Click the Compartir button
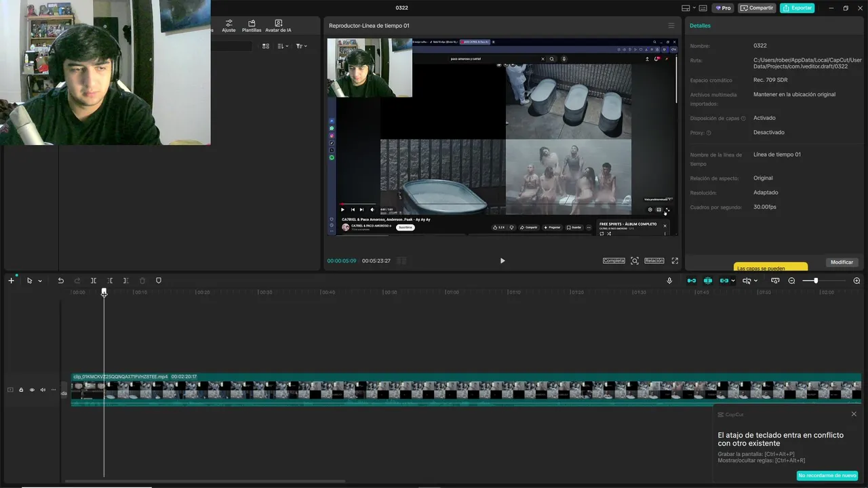Screen dimensions: 868x488 (757, 8)
